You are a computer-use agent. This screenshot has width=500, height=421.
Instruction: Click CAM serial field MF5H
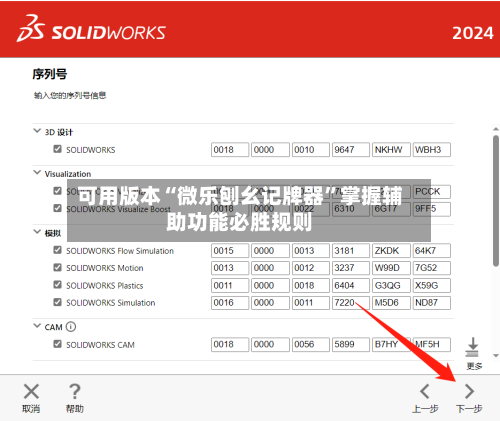pos(432,345)
